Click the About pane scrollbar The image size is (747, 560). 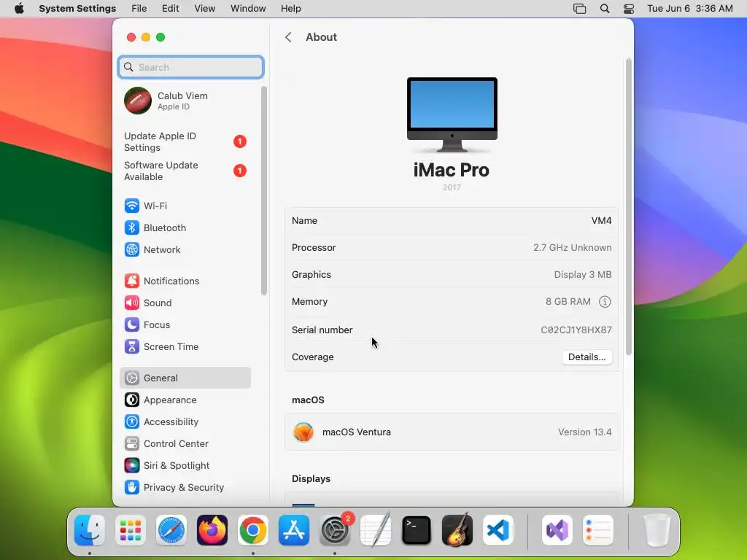click(628, 206)
